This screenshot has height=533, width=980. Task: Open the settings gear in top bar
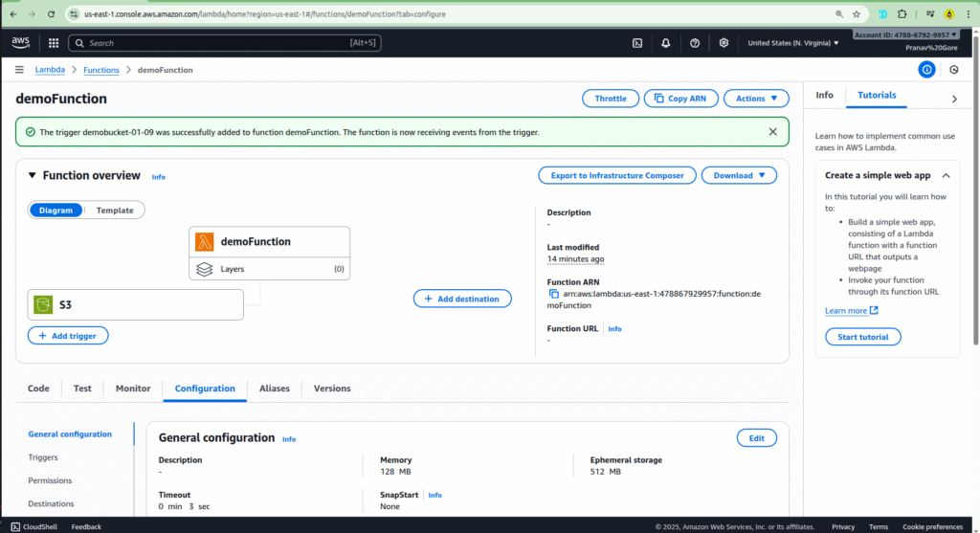coord(724,43)
